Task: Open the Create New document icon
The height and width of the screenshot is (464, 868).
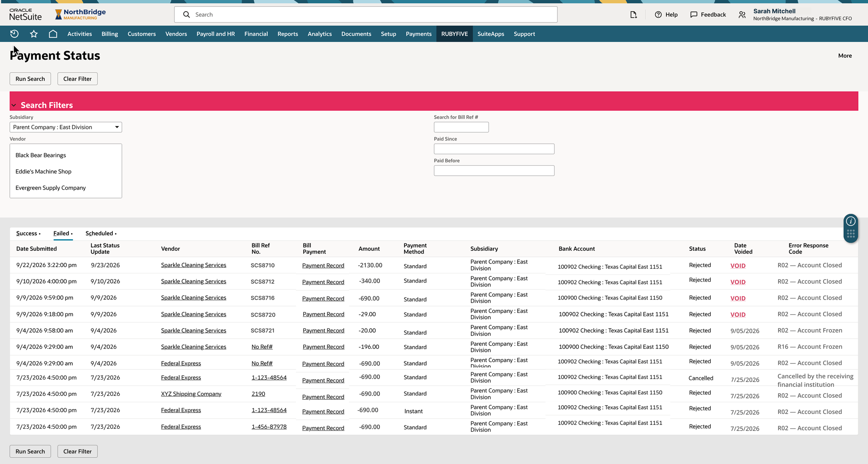Action: point(634,15)
